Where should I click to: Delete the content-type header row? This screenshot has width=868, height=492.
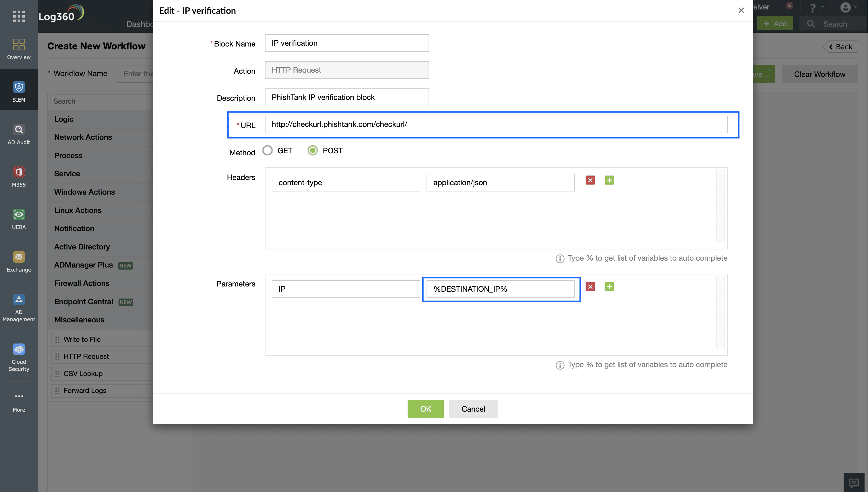590,180
